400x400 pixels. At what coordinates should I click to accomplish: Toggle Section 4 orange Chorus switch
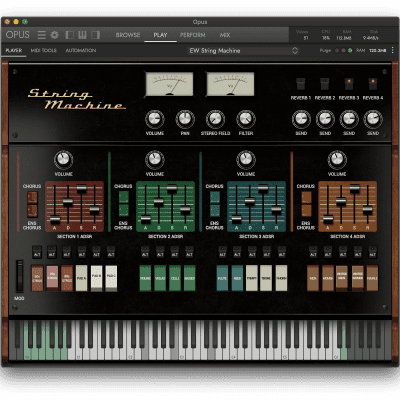point(306,197)
